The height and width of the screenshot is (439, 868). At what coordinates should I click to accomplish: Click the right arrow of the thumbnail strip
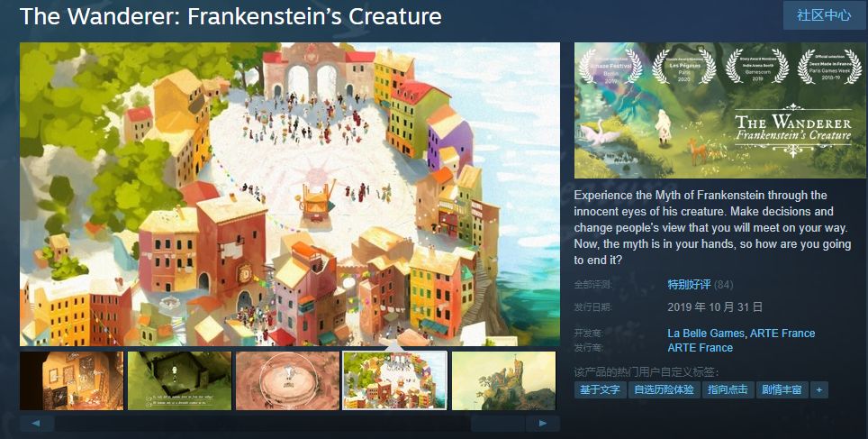pos(542,424)
